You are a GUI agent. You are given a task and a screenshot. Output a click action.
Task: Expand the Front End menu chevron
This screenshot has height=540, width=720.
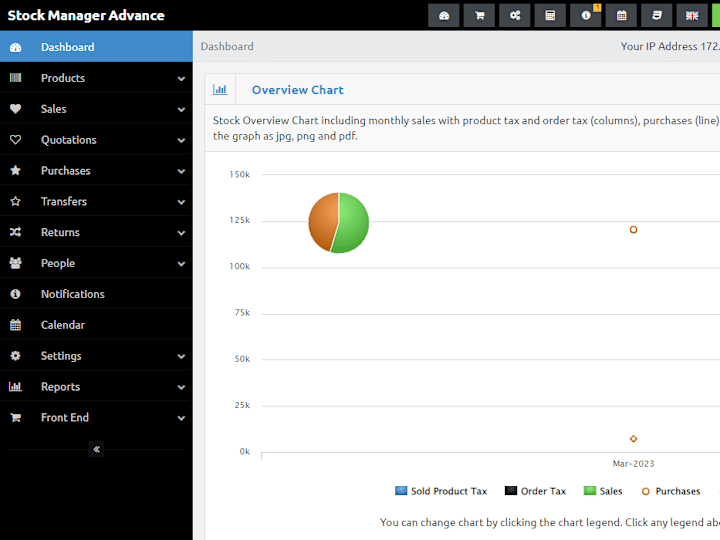click(181, 418)
